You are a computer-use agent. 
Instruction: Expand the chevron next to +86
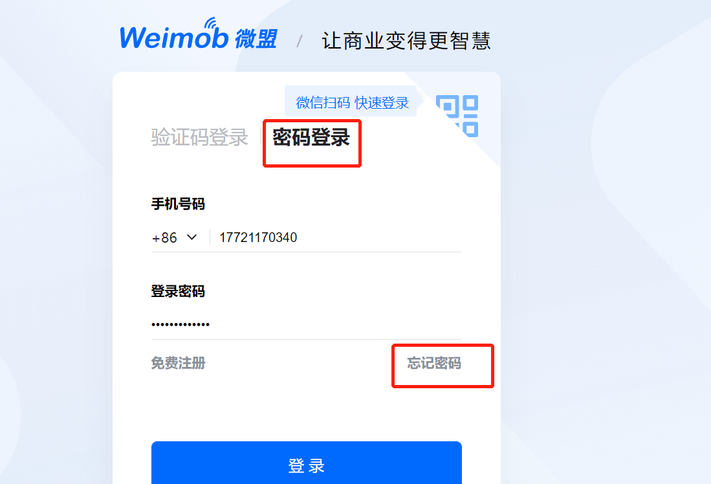[x=192, y=237]
